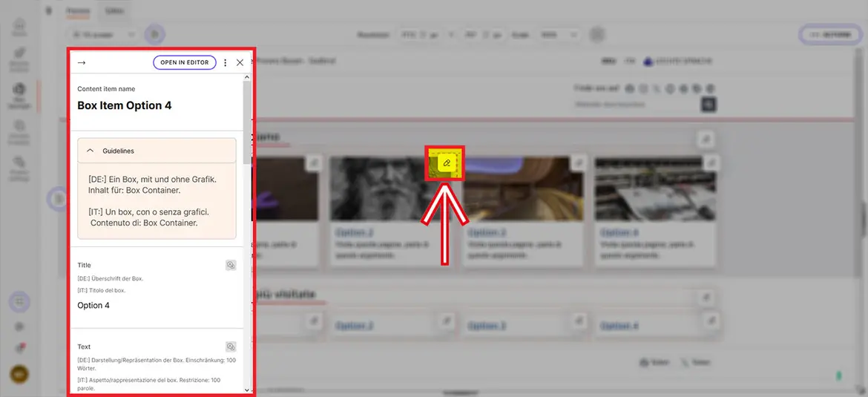This screenshot has height=397, width=868.
Task: Select the tab next to Preview
Action: [x=114, y=11]
